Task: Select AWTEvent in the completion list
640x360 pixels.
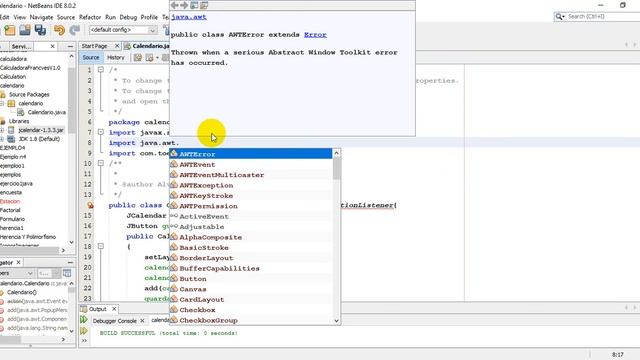Action: click(251, 164)
